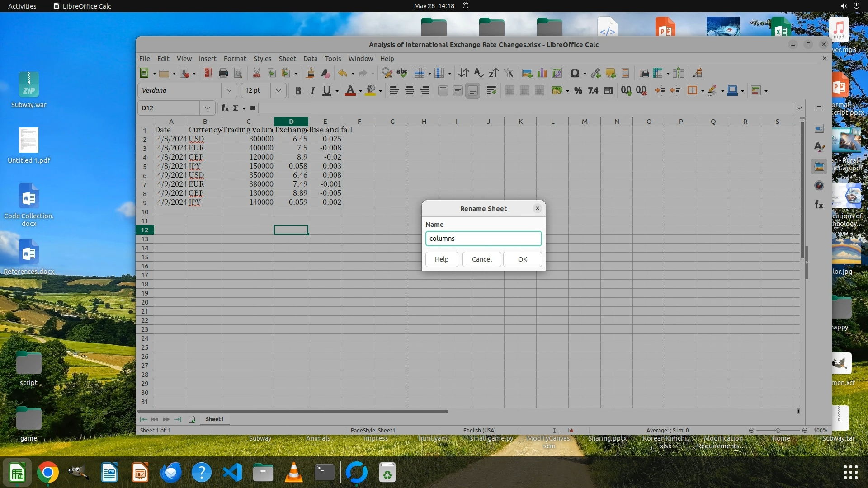Click the sheet Name input field
Image resolution: width=868 pixels, height=488 pixels.
pyautogui.click(x=483, y=239)
